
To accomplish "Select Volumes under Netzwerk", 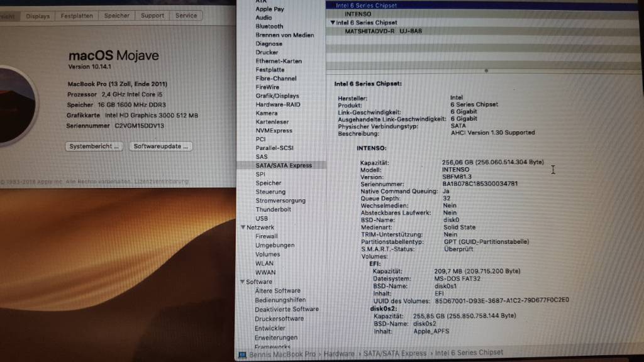I will (x=267, y=255).
